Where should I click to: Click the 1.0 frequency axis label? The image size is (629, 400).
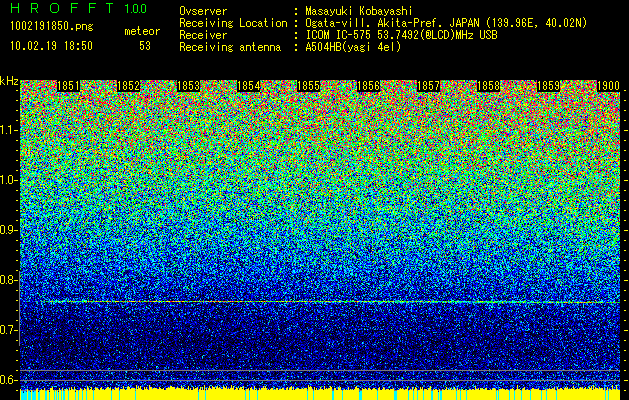click(8, 180)
